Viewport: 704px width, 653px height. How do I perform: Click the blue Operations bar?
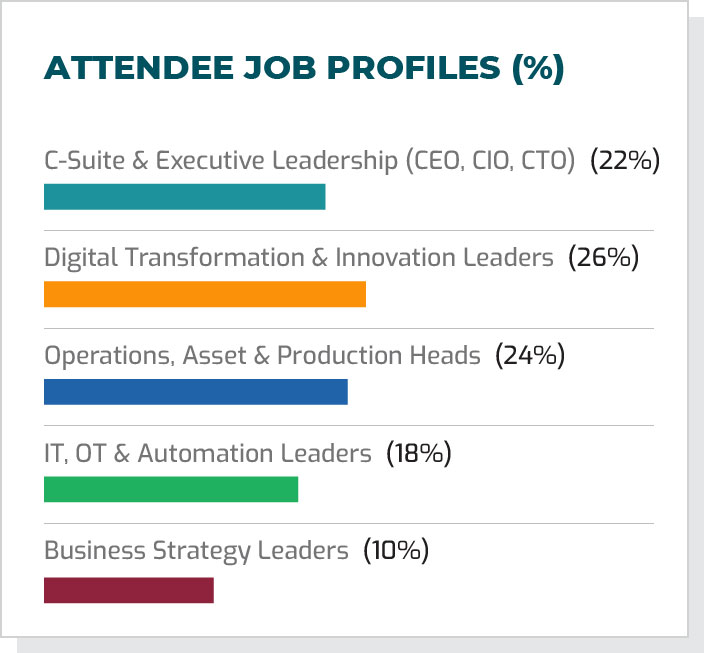point(195,392)
